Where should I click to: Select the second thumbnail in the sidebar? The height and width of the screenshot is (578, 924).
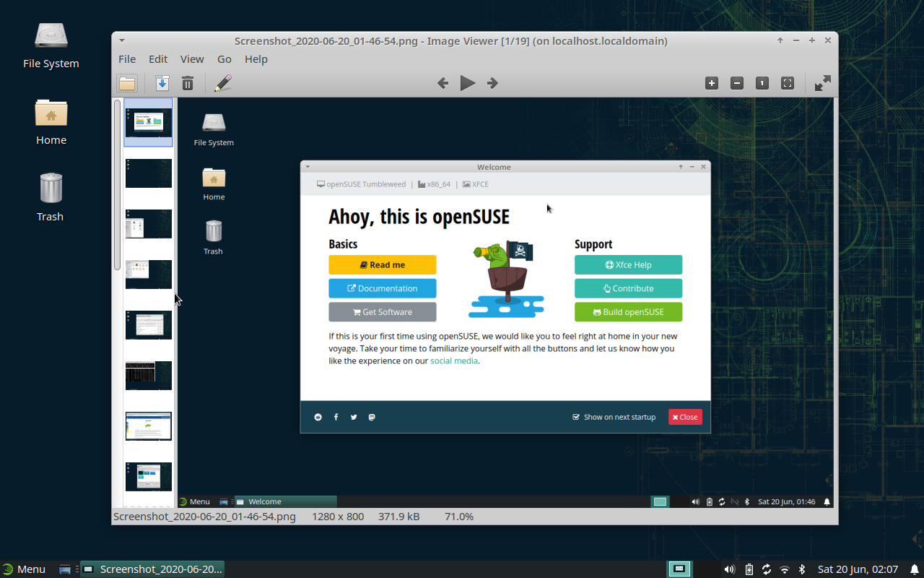[148, 173]
